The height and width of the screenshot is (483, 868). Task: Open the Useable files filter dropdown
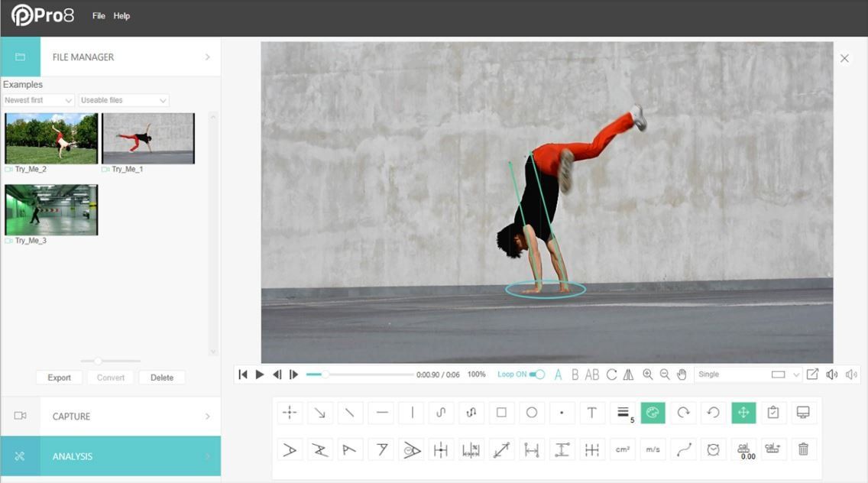[x=124, y=100]
